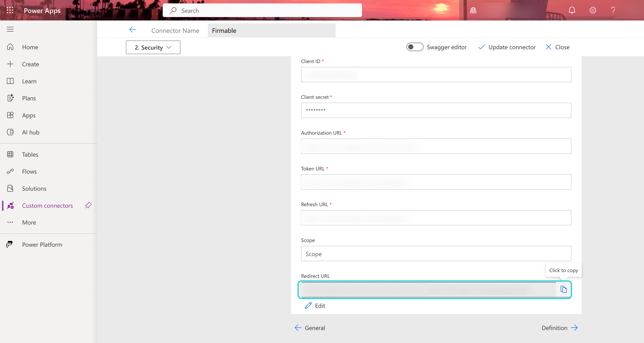Click Update connector
The height and width of the screenshot is (343, 644).
click(x=507, y=47)
